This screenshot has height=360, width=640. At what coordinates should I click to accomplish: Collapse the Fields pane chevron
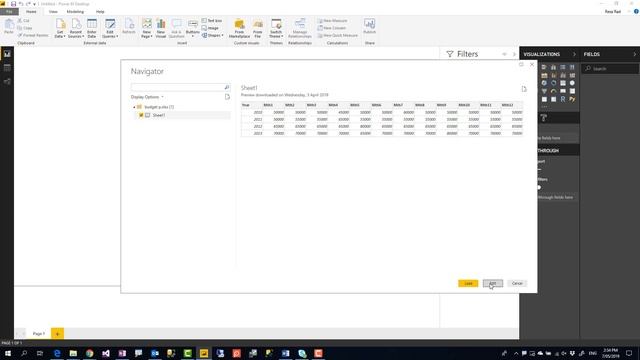(x=634, y=54)
